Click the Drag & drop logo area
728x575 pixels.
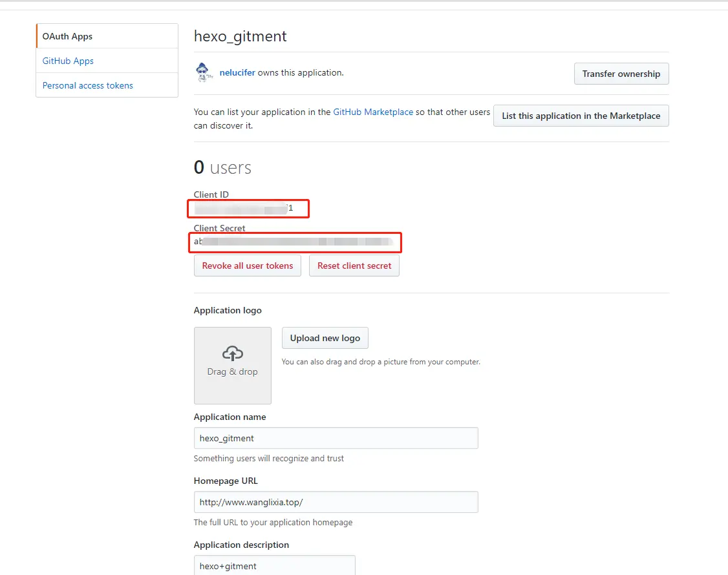(x=233, y=366)
